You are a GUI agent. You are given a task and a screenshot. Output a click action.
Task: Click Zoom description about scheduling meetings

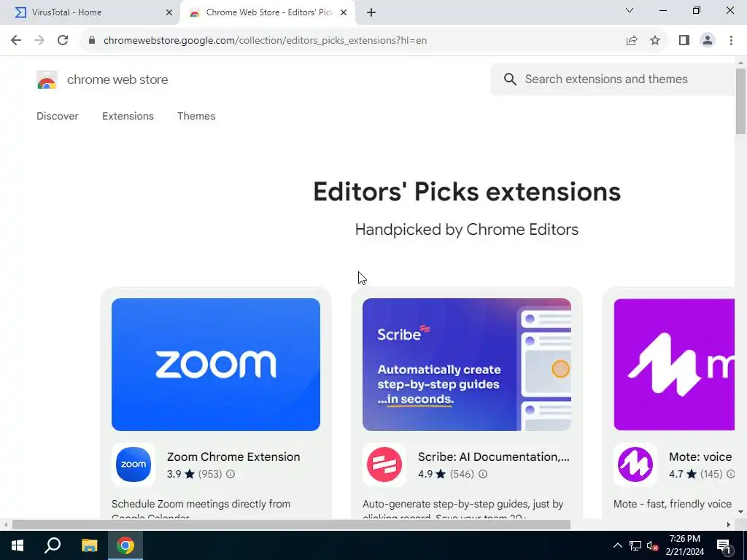[201, 508]
